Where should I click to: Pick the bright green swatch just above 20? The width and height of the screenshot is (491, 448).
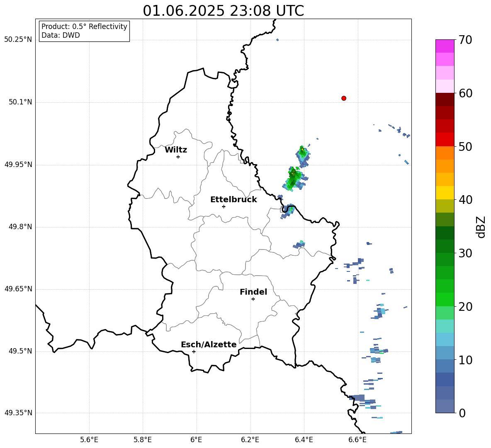tap(445, 299)
